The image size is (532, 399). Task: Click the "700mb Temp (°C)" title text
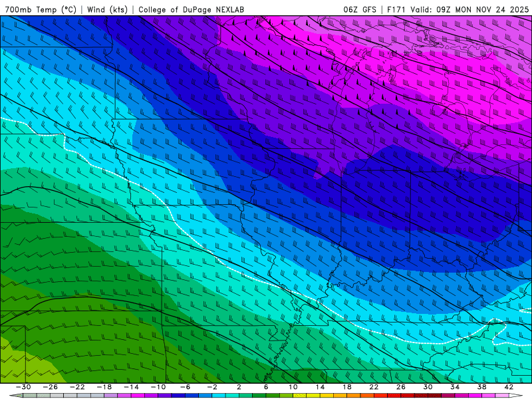[x=41, y=9]
